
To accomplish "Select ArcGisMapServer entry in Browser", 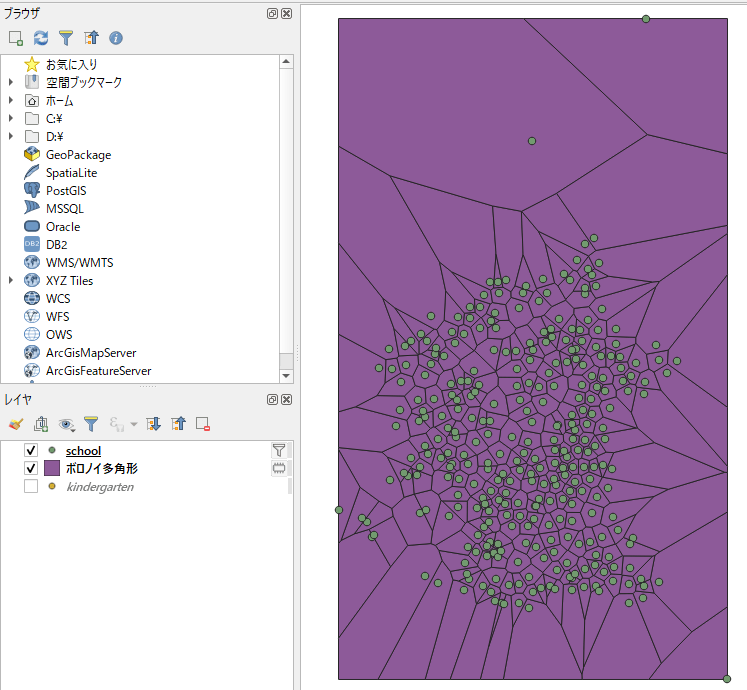I will click(x=91, y=353).
